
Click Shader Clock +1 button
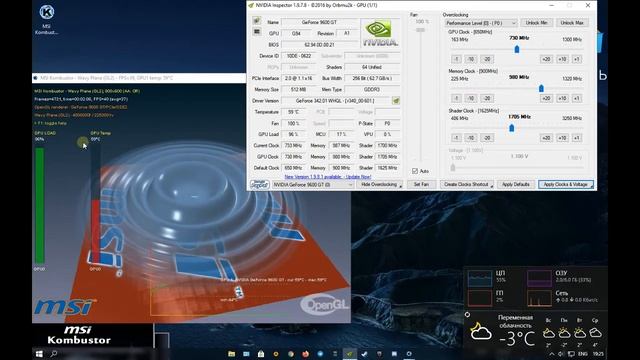click(x=576, y=138)
